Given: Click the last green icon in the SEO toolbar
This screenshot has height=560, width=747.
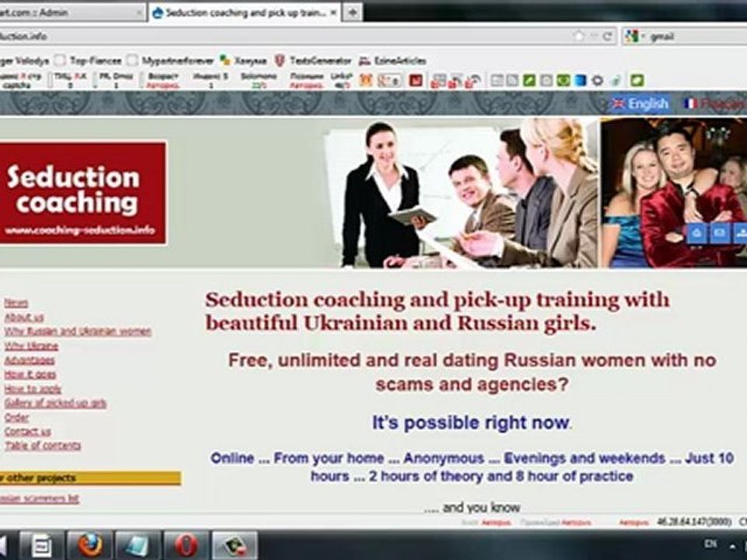Looking at the screenshot, I should tap(637, 80).
